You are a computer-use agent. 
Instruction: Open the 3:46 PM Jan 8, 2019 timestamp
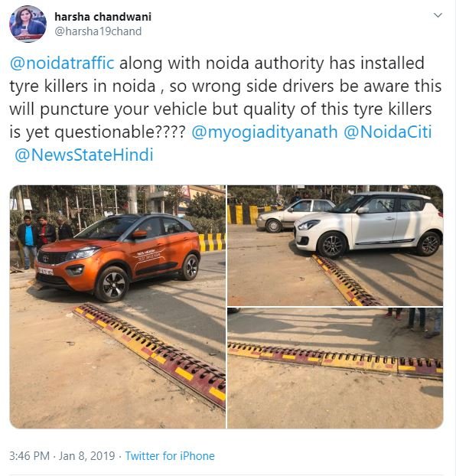point(62,456)
